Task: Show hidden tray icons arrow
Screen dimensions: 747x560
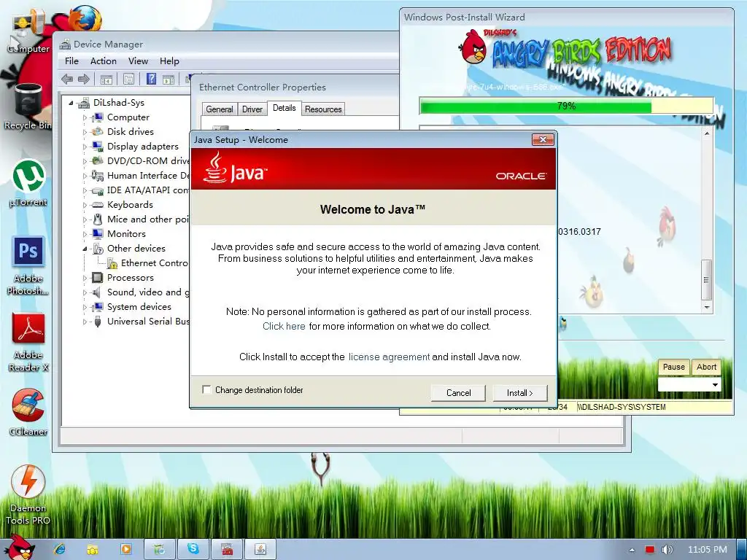Action: [x=632, y=550]
